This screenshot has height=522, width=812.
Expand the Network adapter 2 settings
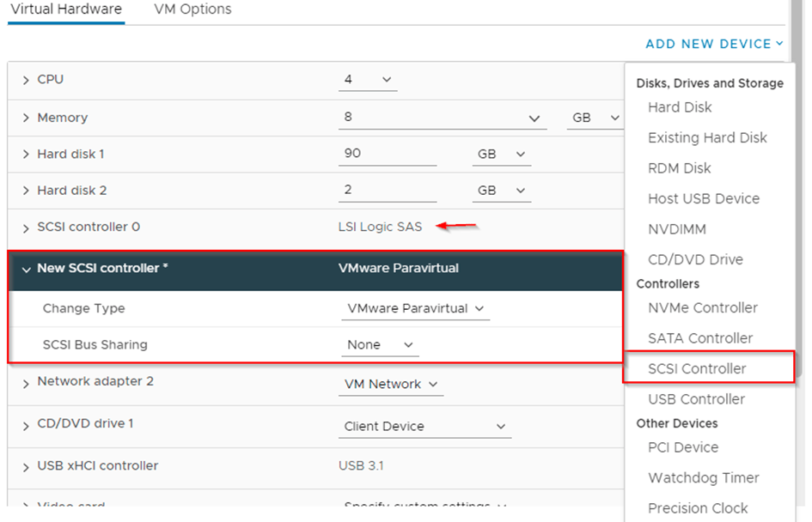click(x=26, y=384)
